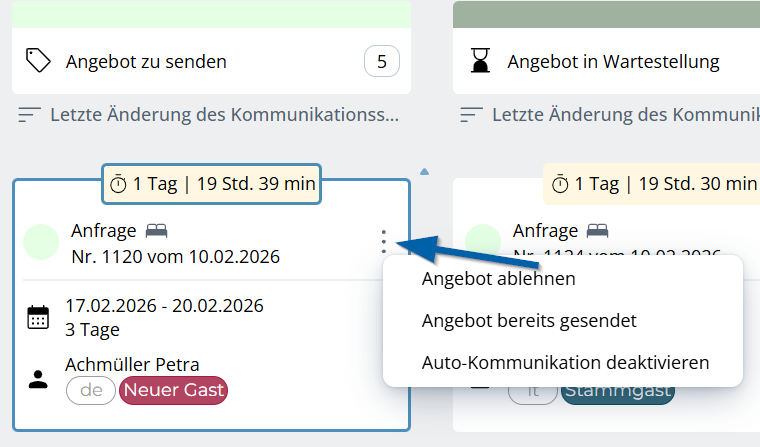The width and height of the screenshot is (760, 447).
Task: Click the bed icon in the second column's card
Action: (598, 231)
